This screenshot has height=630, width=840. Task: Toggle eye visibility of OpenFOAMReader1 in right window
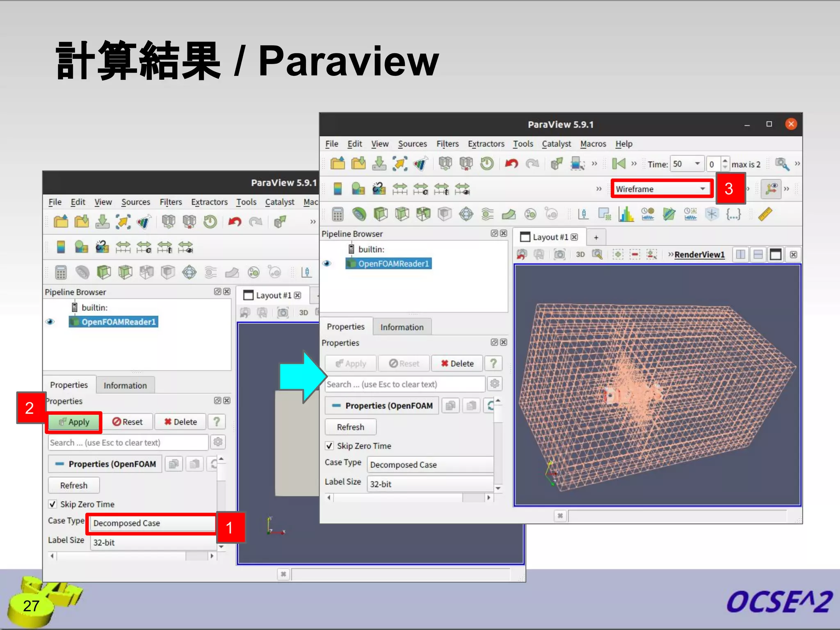point(327,263)
